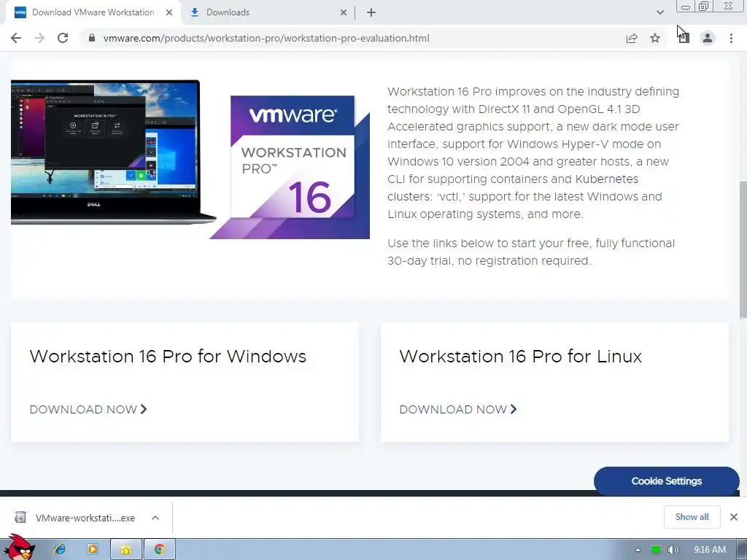Open the media player taskbar icon

click(x=93, y=549)
